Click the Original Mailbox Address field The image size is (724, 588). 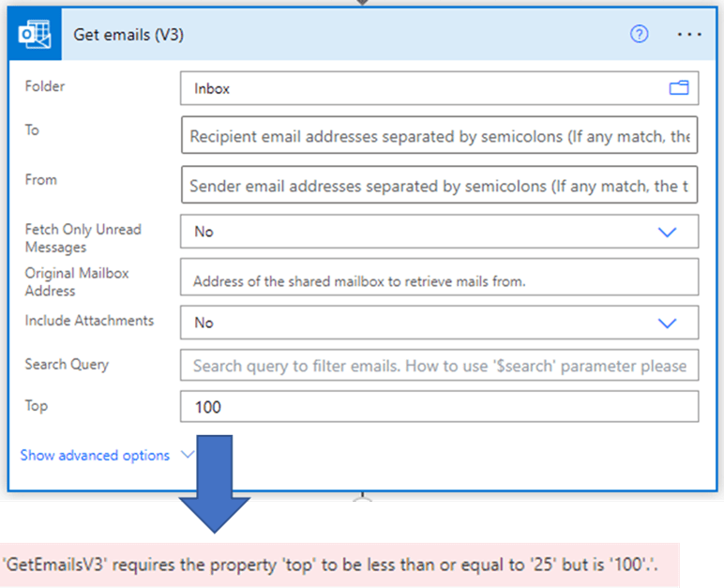439,278
